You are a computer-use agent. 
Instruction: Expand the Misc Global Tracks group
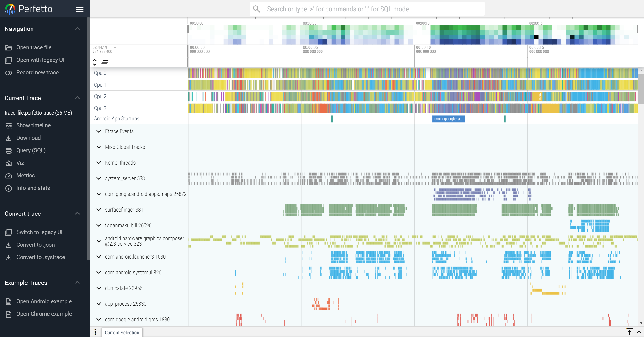pyautogui.click(x=99, y=147)
